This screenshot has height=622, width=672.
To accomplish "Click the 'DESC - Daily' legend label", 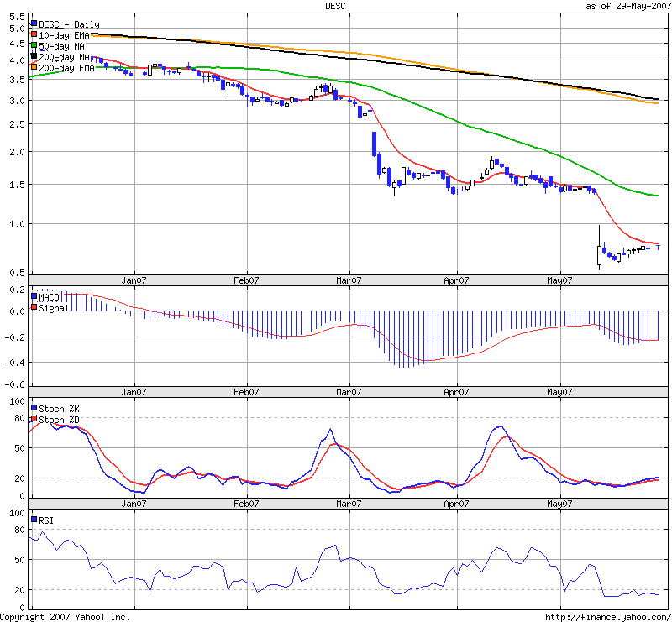I will point(69,24).
